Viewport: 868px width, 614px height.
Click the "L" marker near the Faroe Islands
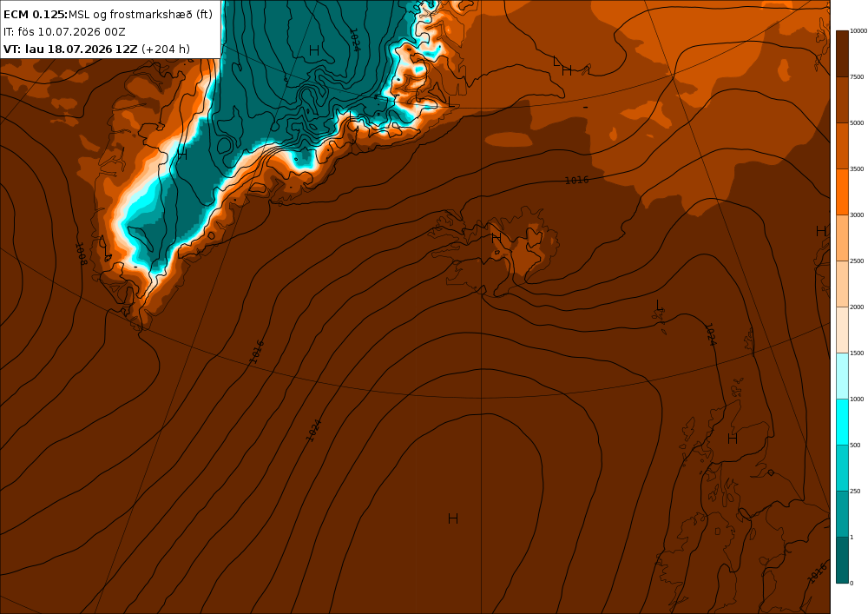[659, 305]
